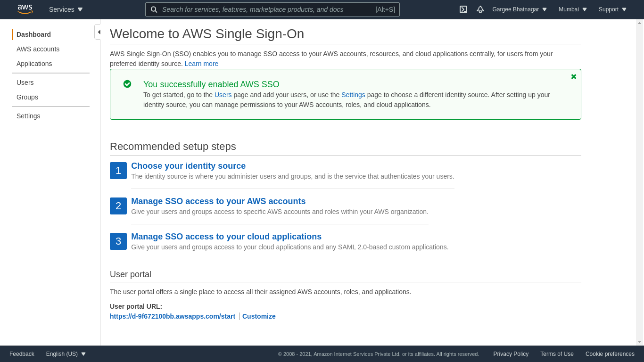
Task: Click the AWS logo home icon
Action: (25, 9)
